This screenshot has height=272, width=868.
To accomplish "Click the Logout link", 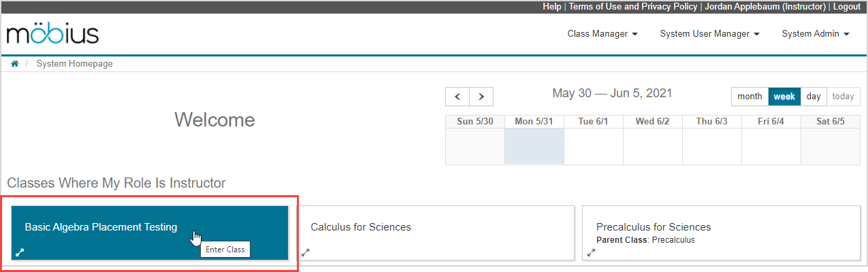I will 847,6.
